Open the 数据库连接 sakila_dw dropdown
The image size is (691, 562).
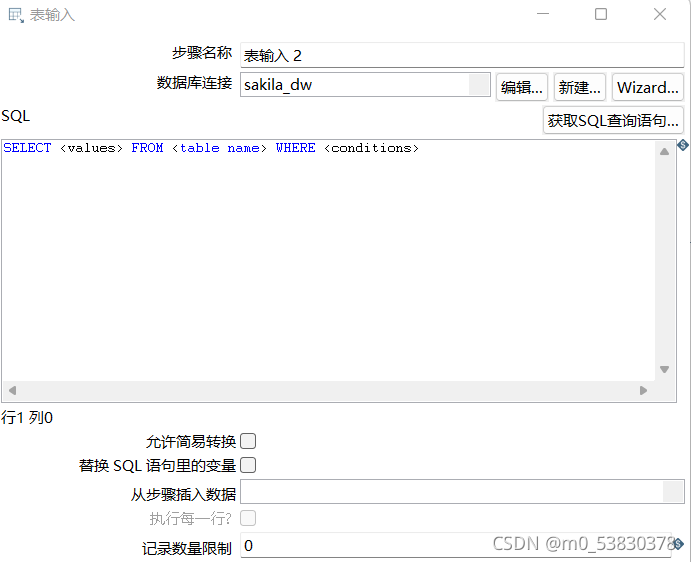[x=479, y=84]
